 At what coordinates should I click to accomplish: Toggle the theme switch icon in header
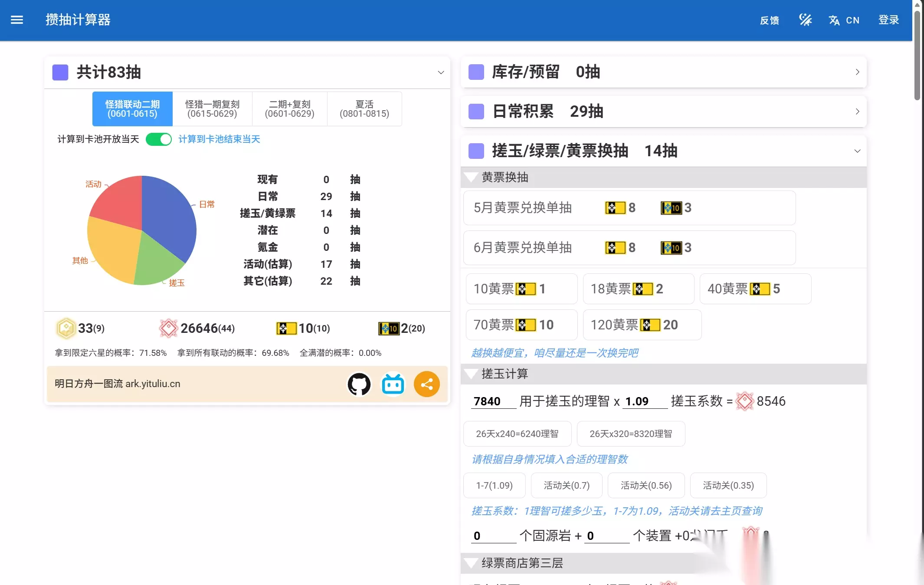point(806,20)
